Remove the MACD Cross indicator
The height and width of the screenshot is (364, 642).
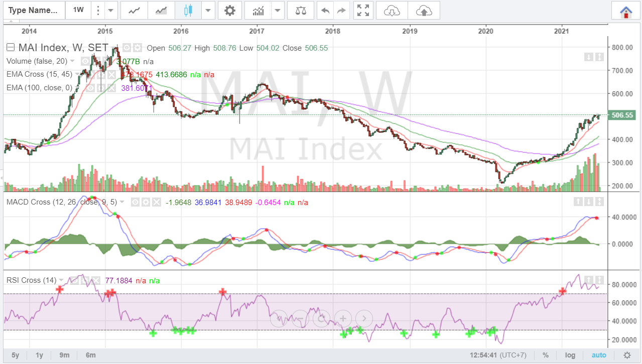click(156, 202)
